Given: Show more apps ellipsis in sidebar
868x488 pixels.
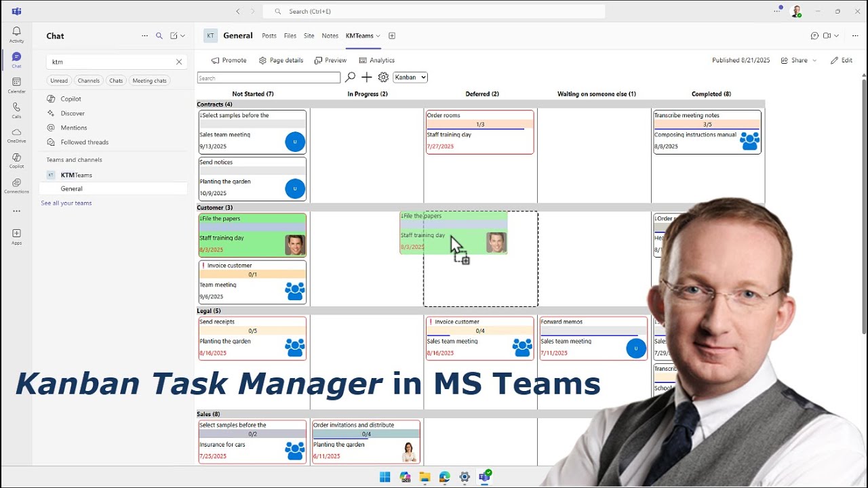Looking at the screenshot, I should [16, 211].
